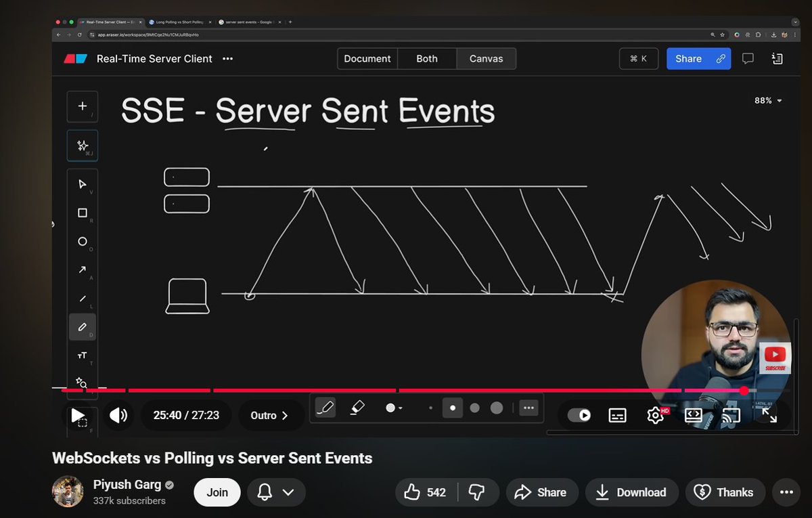Viewport: 812px width, 518px height.
Task: Toggle the autoplay switch
Action: pyautogui.click(x=579, y=415)
